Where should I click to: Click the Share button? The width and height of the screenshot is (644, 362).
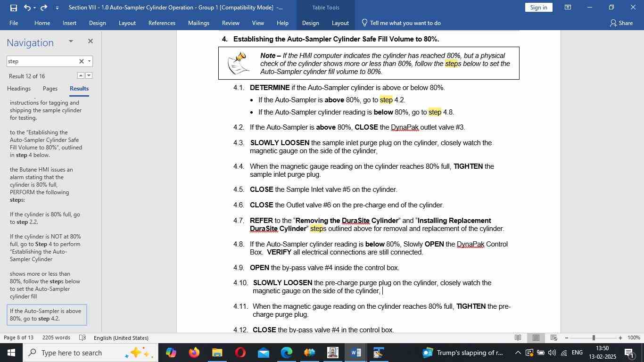pyautogui.click(x=621, y=23)
